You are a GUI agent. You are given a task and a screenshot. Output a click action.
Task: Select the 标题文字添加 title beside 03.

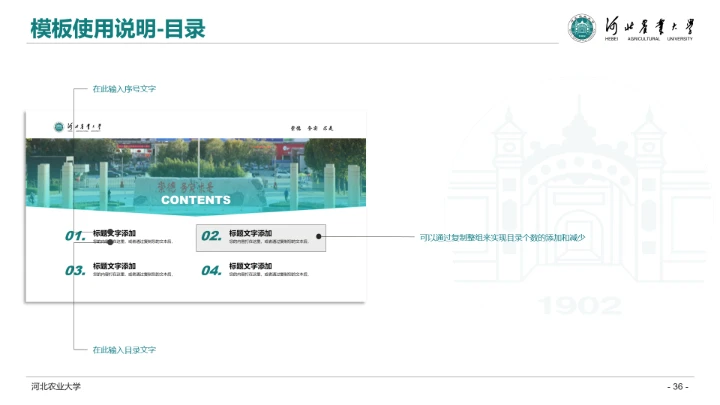coord(114,266)
